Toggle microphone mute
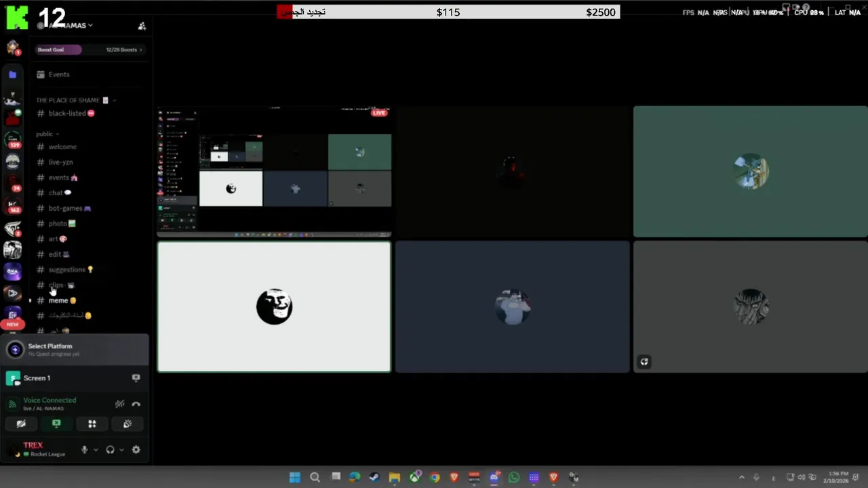Screen dimensions: 868x488 [x=84, y=449]
